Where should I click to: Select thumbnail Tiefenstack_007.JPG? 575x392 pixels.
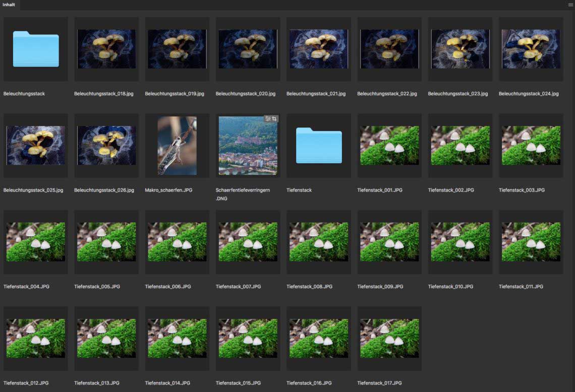click(248, 242)
